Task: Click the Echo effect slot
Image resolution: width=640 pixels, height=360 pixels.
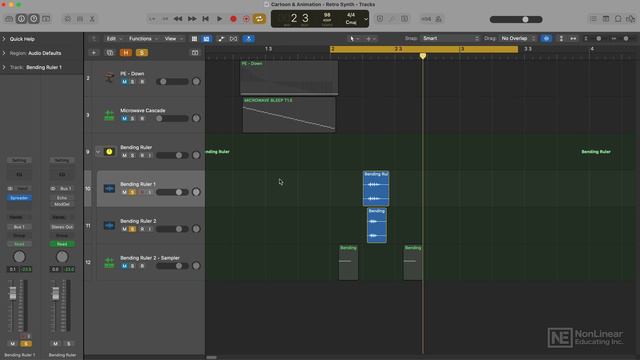Action: 62,198
